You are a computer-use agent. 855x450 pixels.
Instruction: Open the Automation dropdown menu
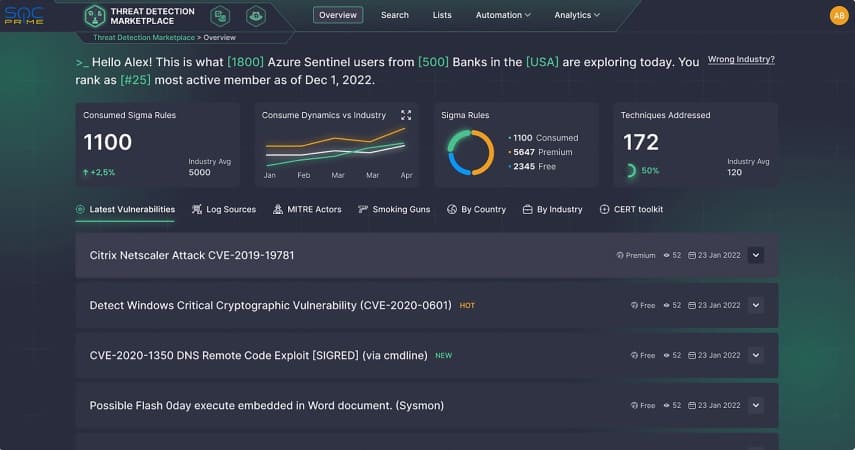[503, 15]
